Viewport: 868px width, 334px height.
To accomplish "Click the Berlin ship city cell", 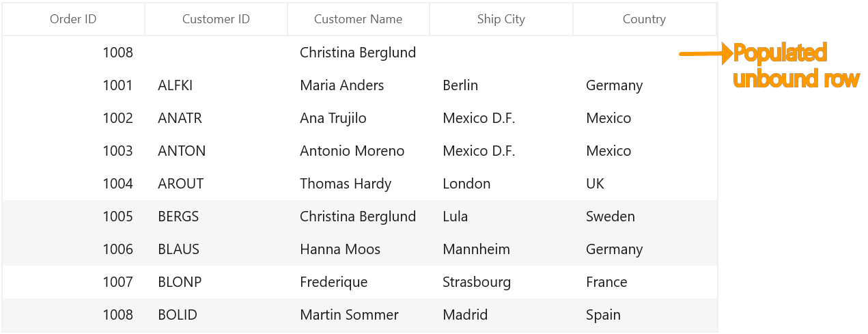I will pyautogui.click(x=501, y=85).
